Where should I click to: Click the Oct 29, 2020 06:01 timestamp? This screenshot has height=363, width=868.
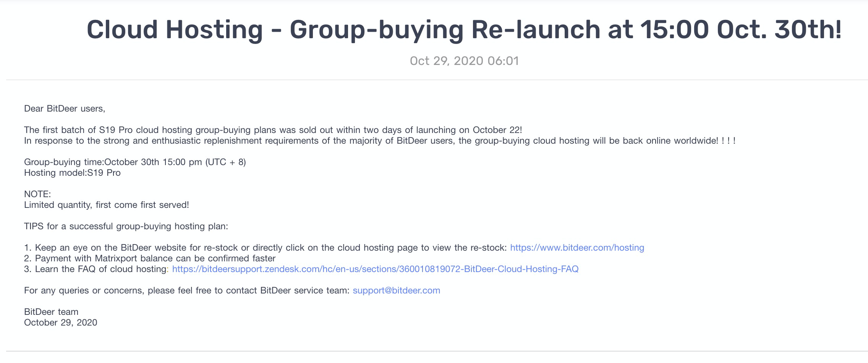pos(464,61)
